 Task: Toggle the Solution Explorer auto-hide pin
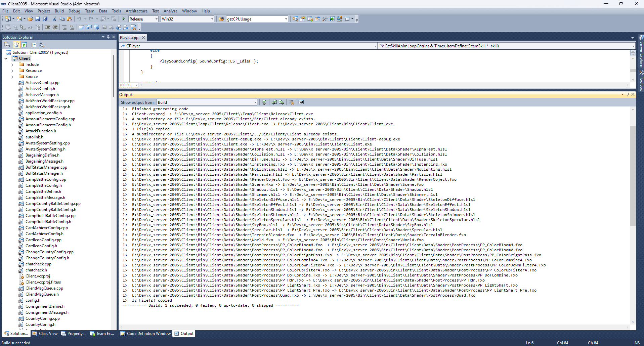(108, 37)
